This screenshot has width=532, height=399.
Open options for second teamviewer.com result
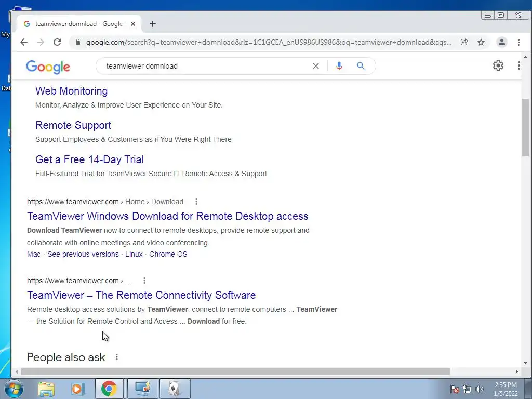(x=144, y=281)
